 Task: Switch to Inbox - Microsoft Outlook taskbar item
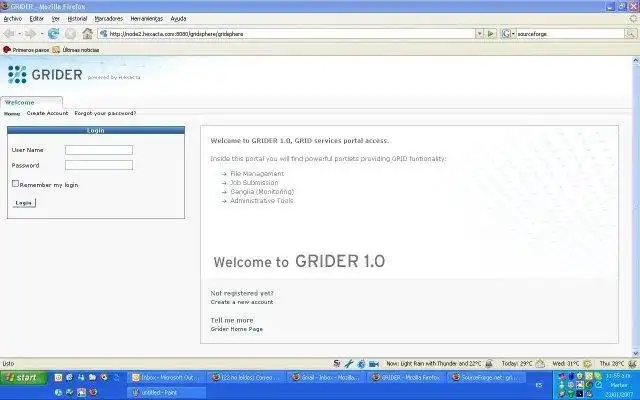pyautogui.click(x=167, y=378)
